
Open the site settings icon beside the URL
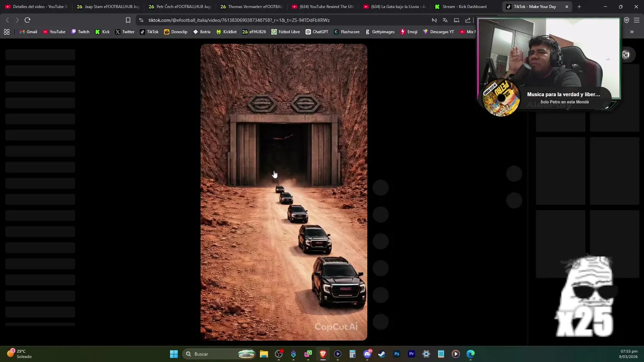141,20
